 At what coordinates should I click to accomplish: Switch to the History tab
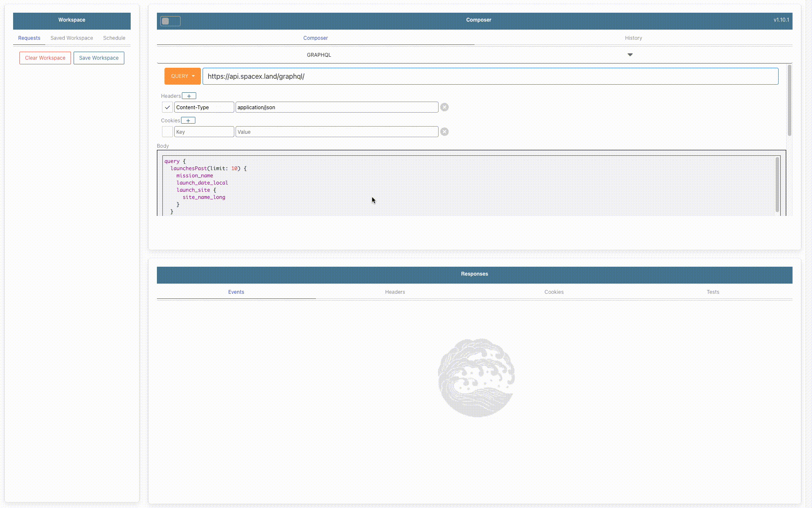pos(633,38)
